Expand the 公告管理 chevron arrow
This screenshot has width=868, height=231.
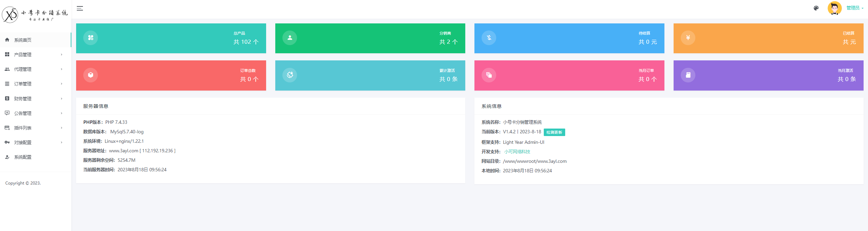62,113
